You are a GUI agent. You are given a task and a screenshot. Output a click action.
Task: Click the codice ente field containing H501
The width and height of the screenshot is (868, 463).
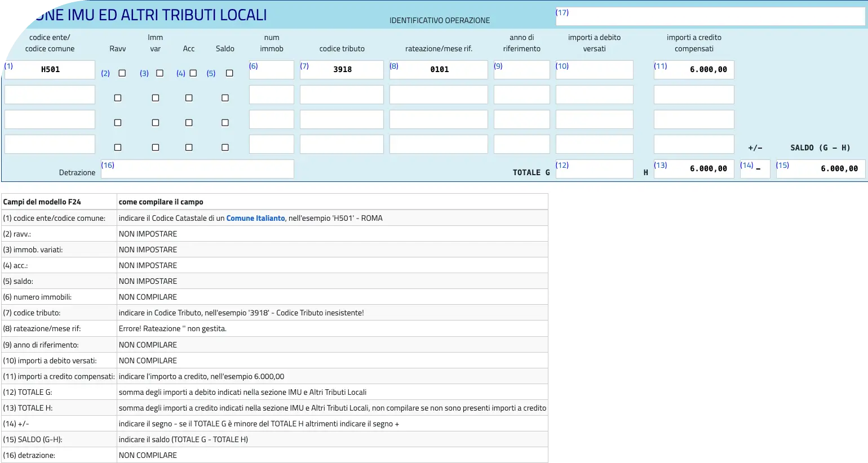point(50,70)
